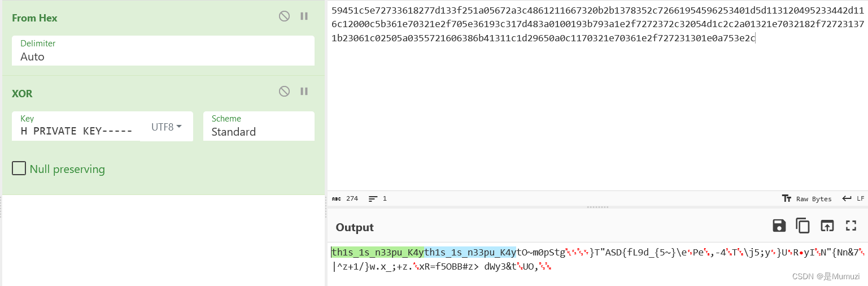The width and height of the screenshot is (868, 286).
Task: Click the input line count indicator
Action: (x=377, y=198)
